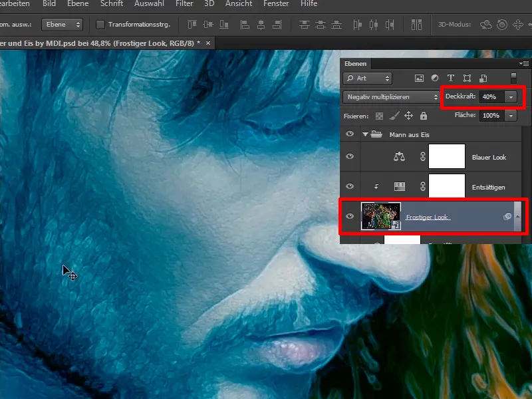Open Negativ multiplizieren blend mode dropdown

391,97
